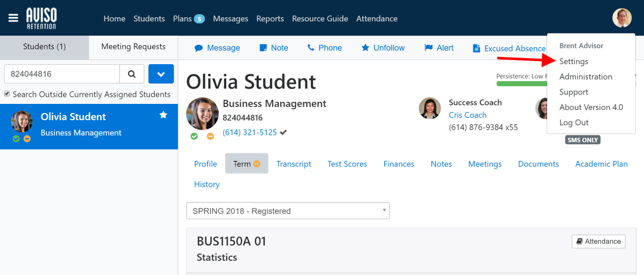This screenshot has width=644, height=275.
Task: Toggle Search Outside Currently Assigned Students checkbox
Action: (x=7, y=94)
